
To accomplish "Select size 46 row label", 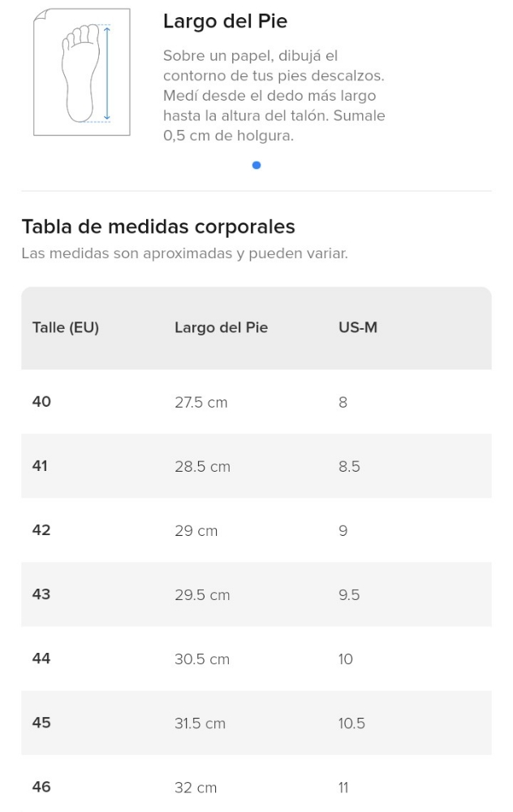I will [x=41, y=787].
